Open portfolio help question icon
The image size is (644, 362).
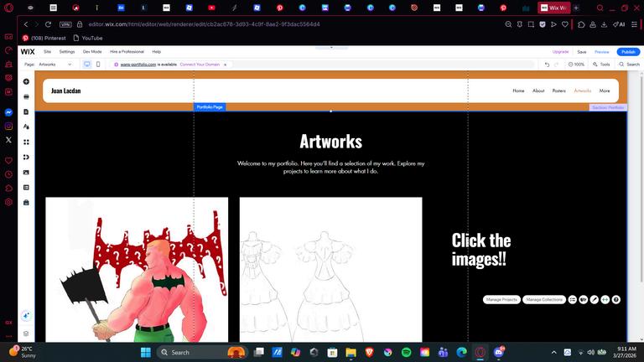pyautogui.click(x=616, y=300)
